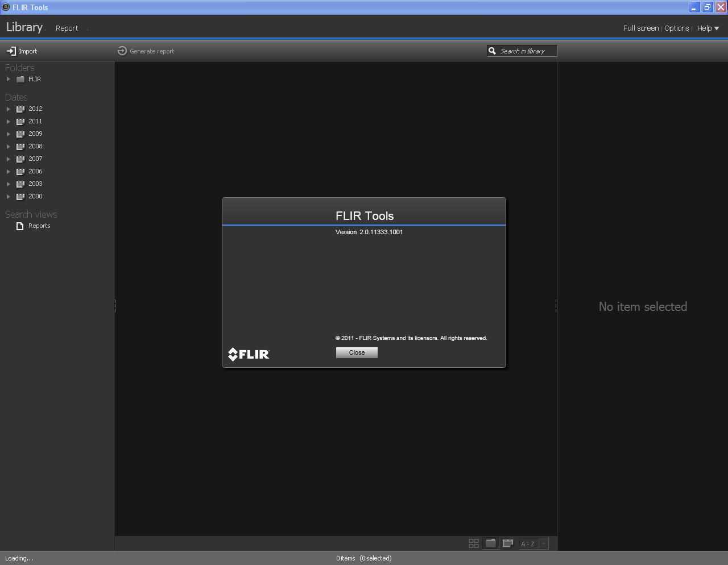Click the search magnifier icon
Viewport: 728px width, 565px height.
pyautogui.click(x=493, y=51)
